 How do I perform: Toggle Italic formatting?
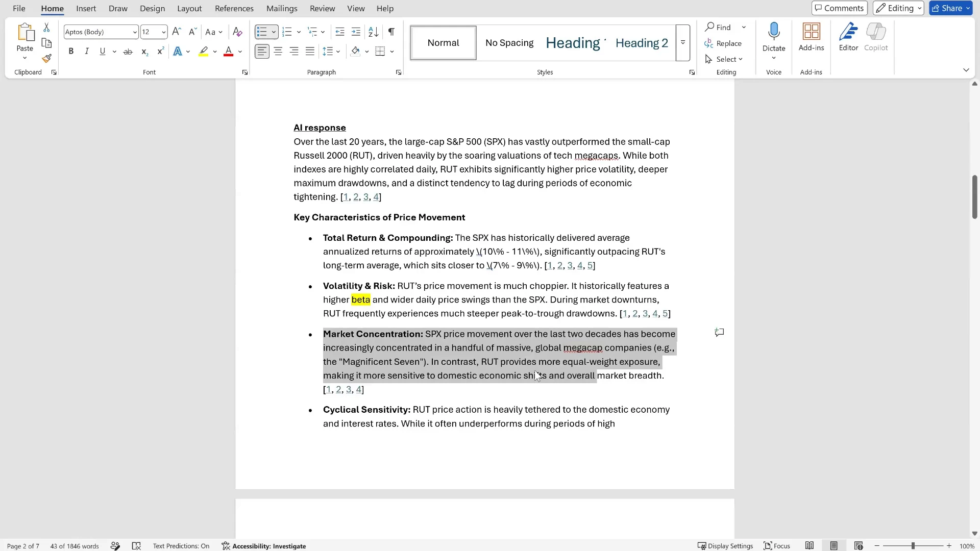point(87,52)
